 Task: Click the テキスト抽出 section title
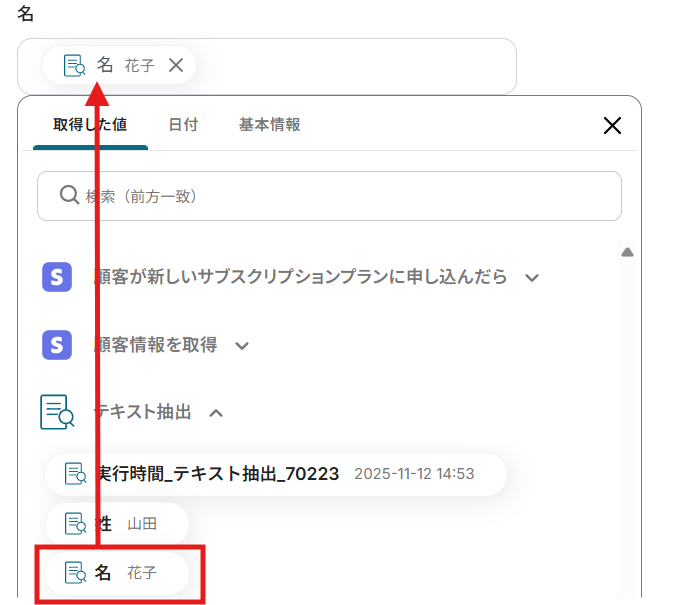[143, 412]
